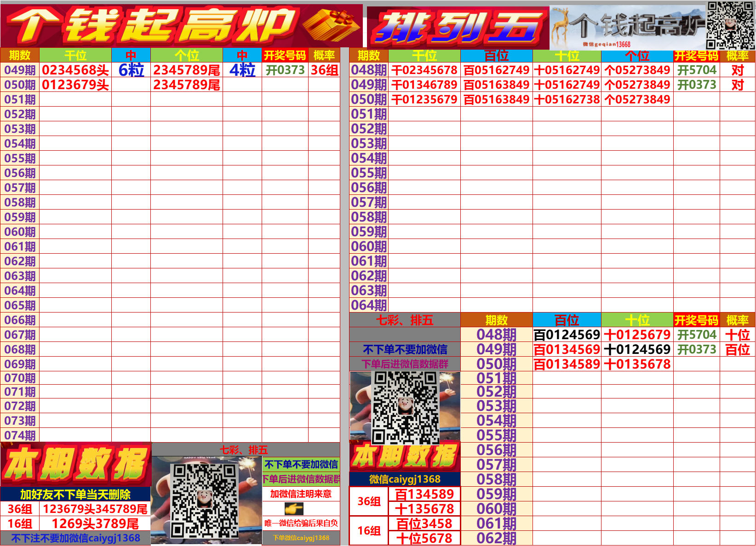Click the 本期数据 banner above 微信caiygj1368
Image resolution: width=756 pixels, height=546 pixels.
405,456
